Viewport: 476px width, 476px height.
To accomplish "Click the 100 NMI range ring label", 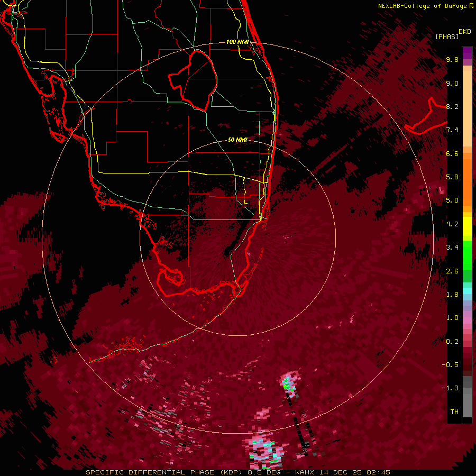I will [x=237, y=42].
